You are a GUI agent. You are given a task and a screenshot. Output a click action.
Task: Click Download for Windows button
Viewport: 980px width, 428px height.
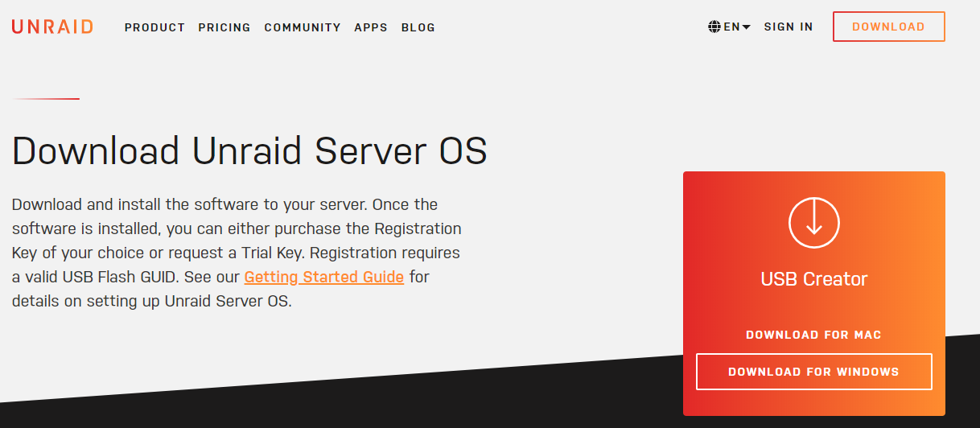tap(814, 372)
